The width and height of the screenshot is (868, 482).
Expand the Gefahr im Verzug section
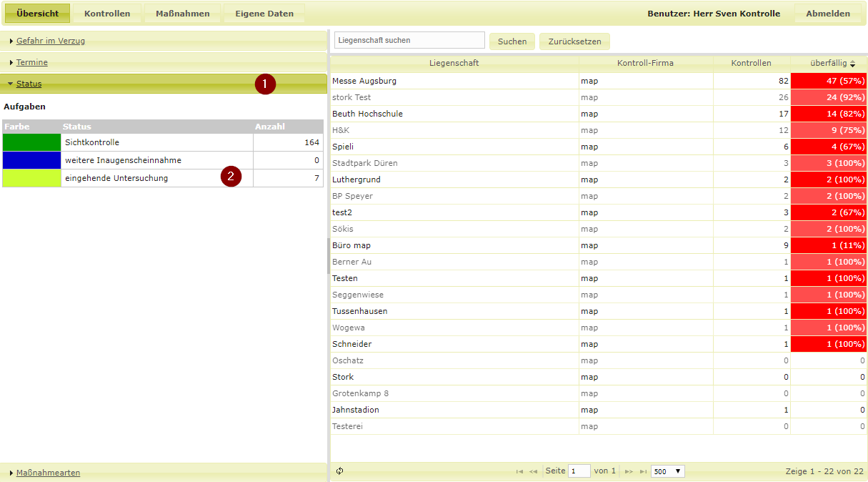(x=50, y=41)
